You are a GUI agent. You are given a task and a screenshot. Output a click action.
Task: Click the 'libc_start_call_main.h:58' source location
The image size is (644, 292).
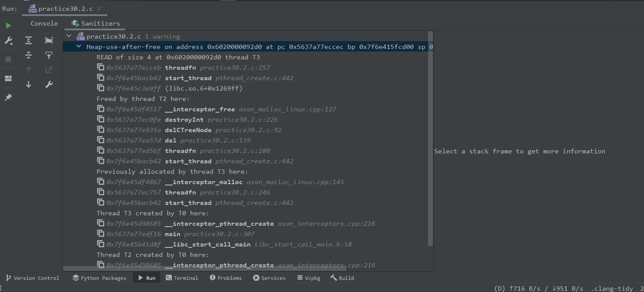pyautogui.click(x=303, y=244)
